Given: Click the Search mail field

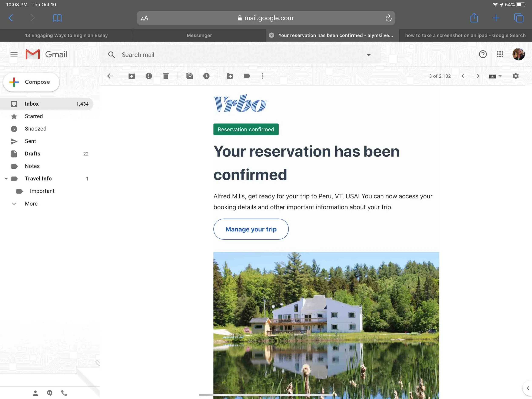Looking at the screenshot, I should point(216,55).
